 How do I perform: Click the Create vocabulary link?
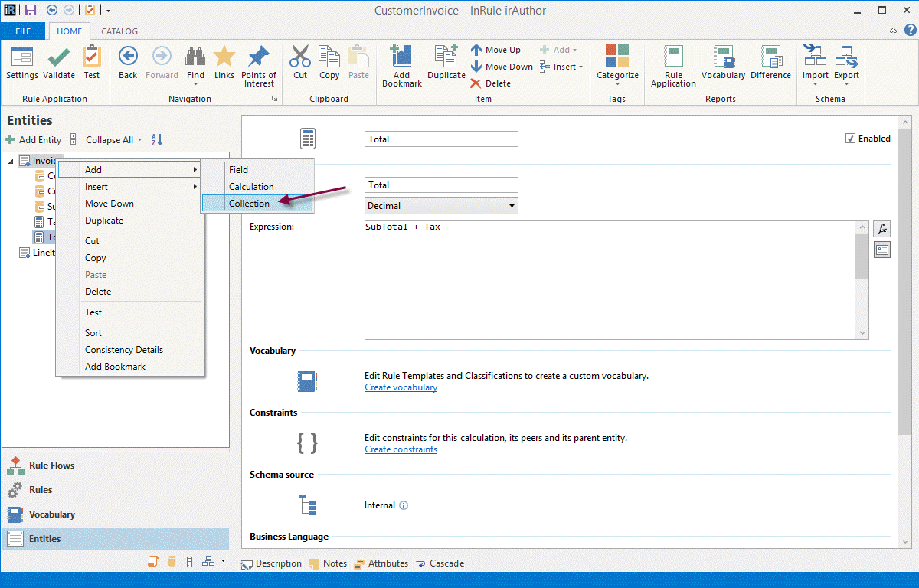coord(401,387)
